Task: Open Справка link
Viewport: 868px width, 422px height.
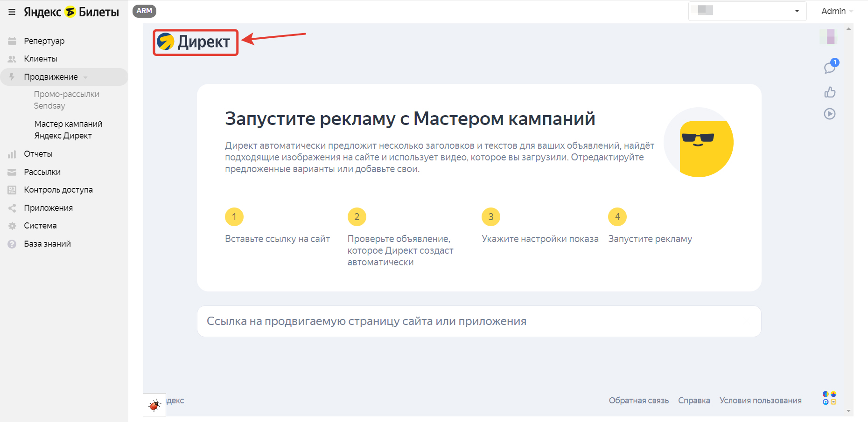Action: coord(694,401)
